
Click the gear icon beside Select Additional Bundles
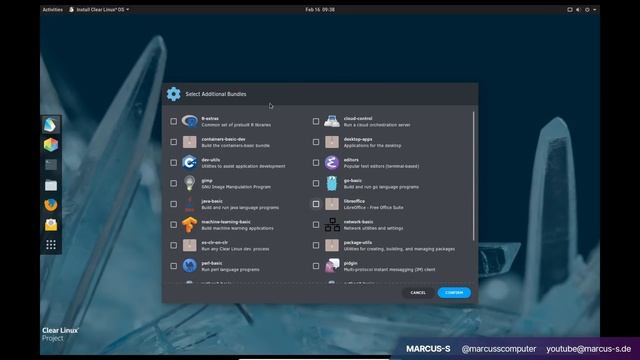coord(173,94)
